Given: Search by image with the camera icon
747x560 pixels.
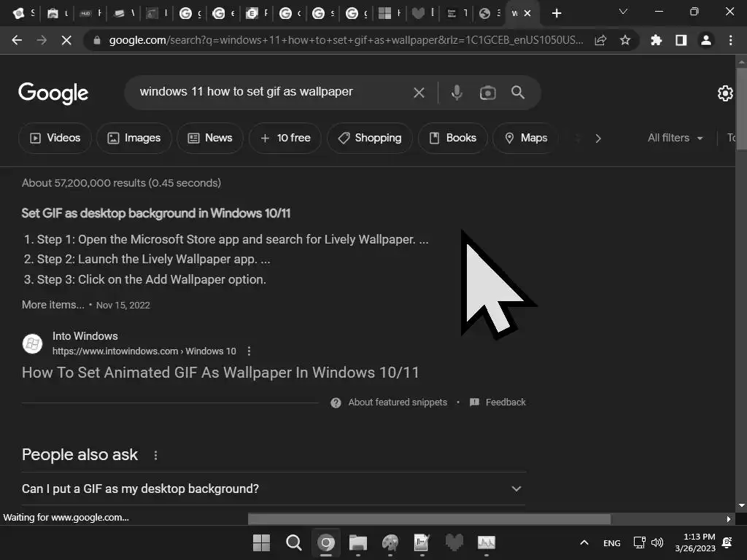Looking at the screenshot, I should click(487, 93).
